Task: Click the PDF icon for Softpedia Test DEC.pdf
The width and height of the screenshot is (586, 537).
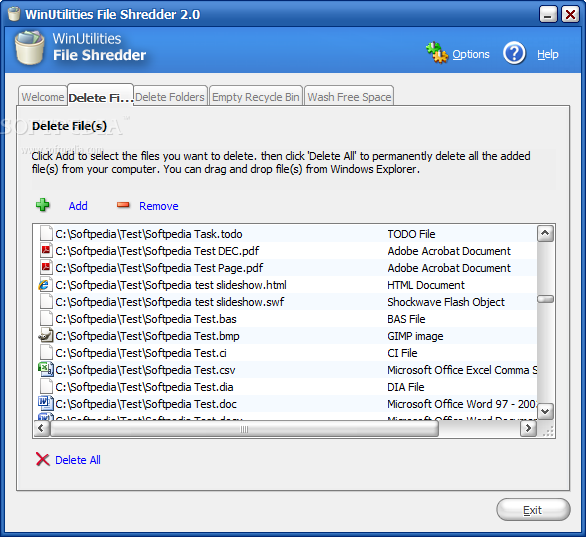Action: [x=46, y=250]
